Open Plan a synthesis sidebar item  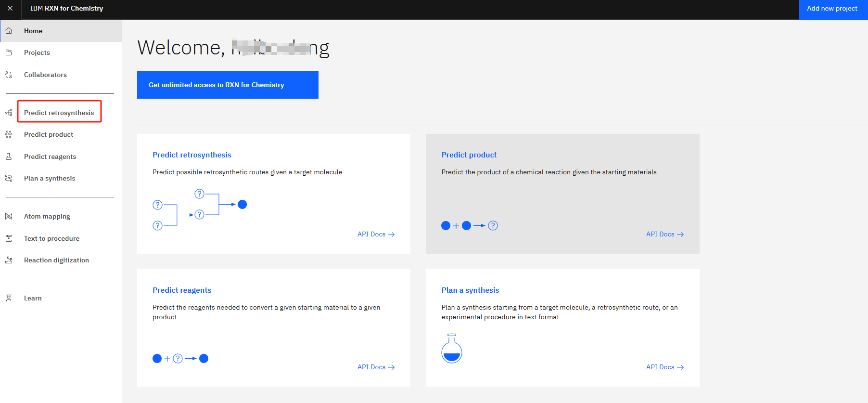(61, 178)
